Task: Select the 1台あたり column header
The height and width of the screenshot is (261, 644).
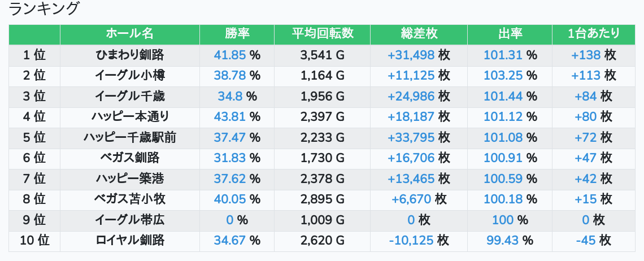Action: pos(594,34)
